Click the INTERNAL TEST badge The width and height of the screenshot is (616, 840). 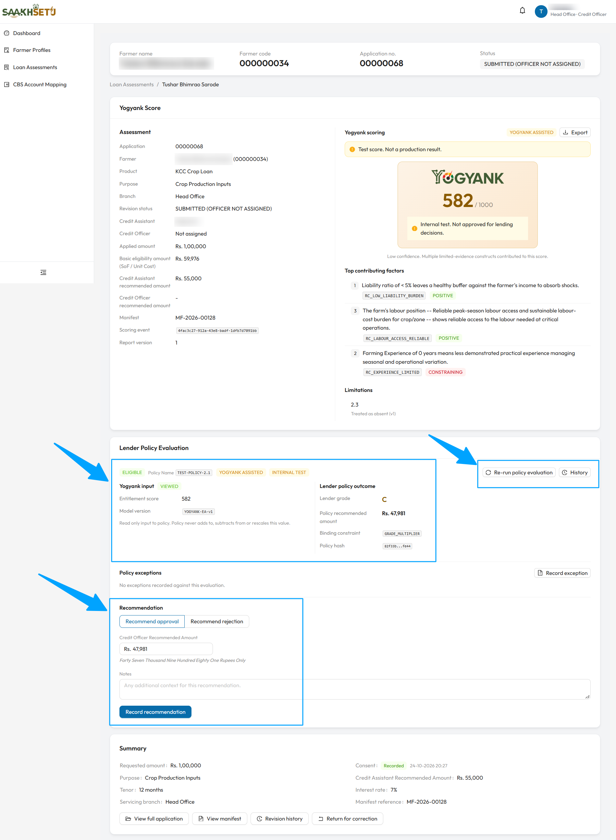click(x=289, y=472)
